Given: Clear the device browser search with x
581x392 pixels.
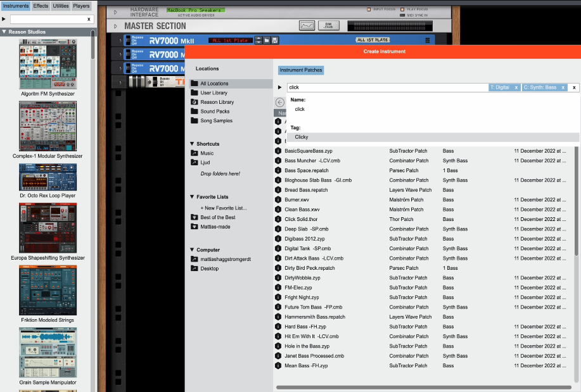Looking at the screenshot, I should click(89, 19).
